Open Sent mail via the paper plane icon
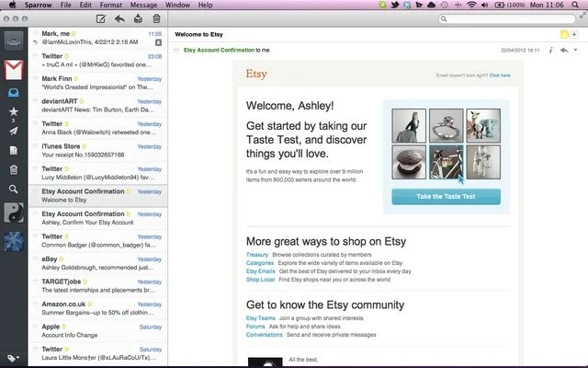588x368 pixels. [x=14, y=131]
